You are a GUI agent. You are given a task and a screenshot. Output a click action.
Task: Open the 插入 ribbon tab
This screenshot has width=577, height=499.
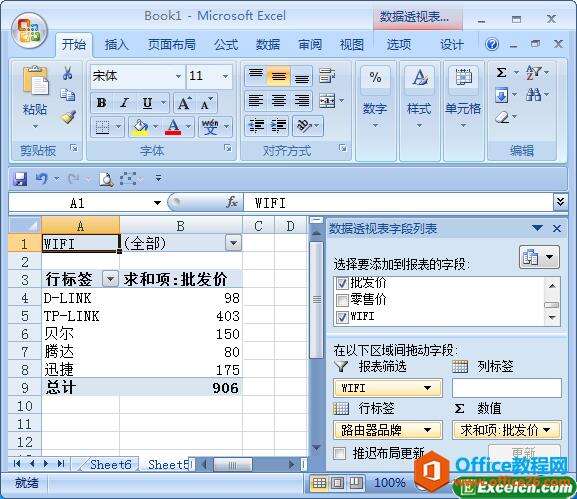point(116,45)
